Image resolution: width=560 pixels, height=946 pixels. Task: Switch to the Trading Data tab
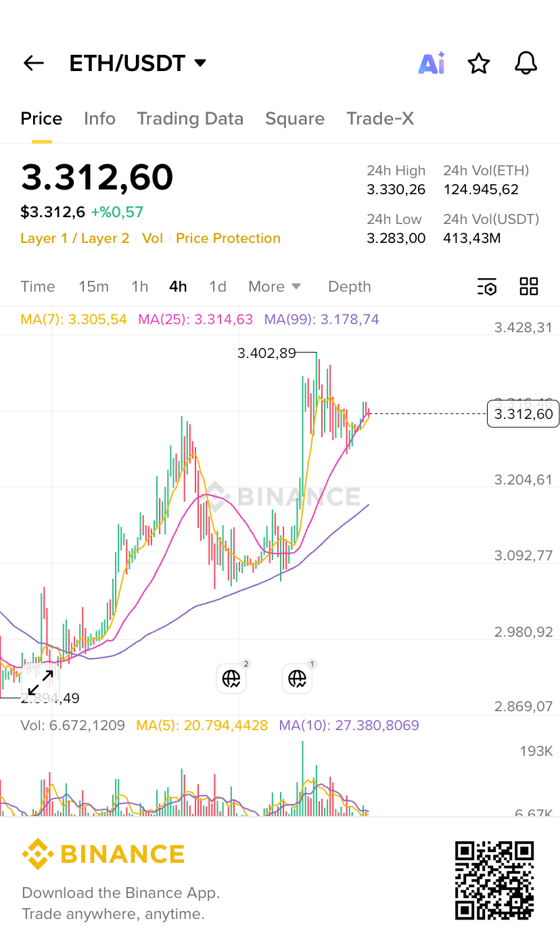click(x=190, y=119)
